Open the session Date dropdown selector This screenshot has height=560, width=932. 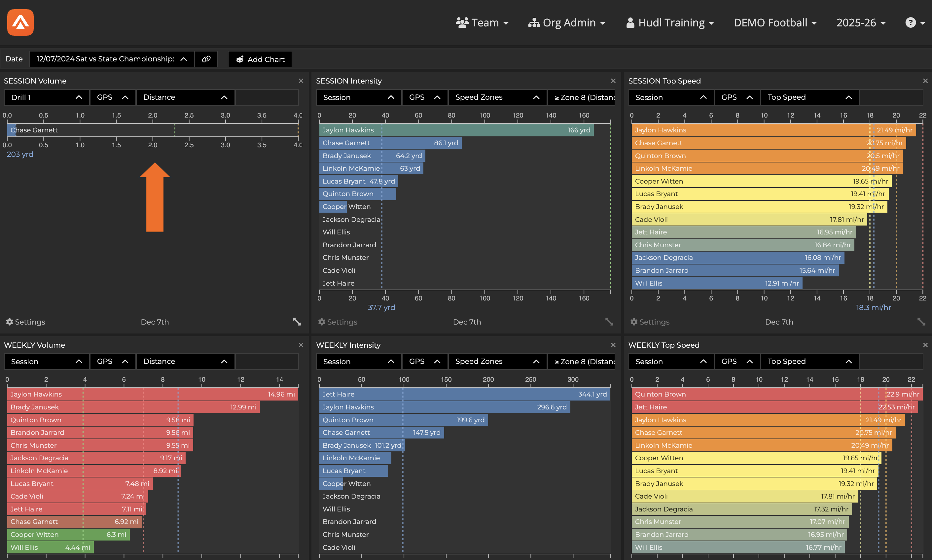pyautogui.click(x=112, y=59)
